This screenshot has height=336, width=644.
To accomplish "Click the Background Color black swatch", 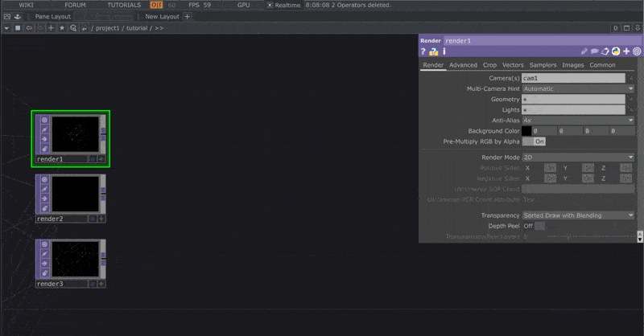I will (x=526, y=130).
